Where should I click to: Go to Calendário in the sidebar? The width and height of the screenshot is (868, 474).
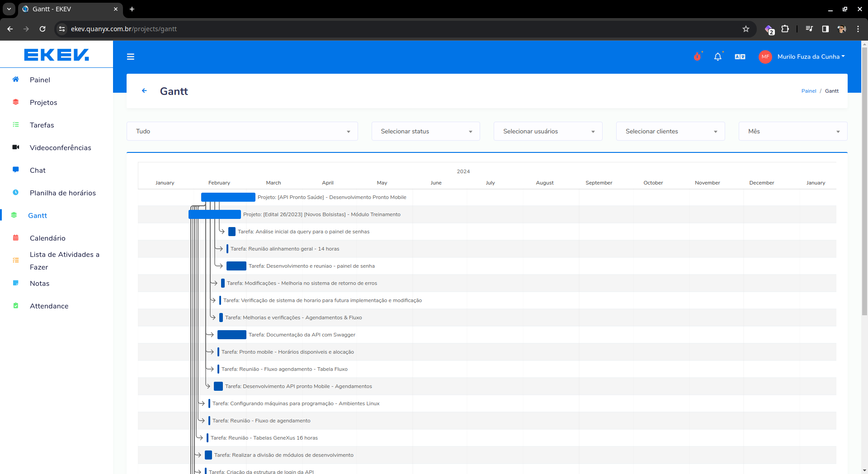(x=47, y=238)
